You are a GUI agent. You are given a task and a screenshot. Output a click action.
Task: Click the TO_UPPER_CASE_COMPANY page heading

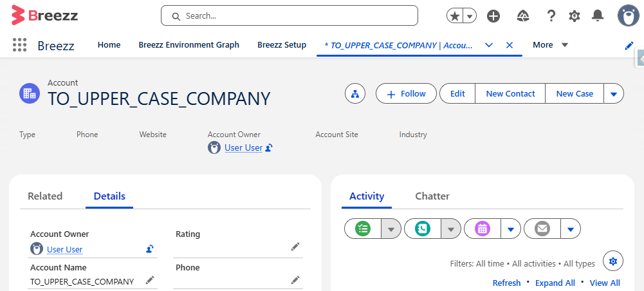(x=159, y=99)
